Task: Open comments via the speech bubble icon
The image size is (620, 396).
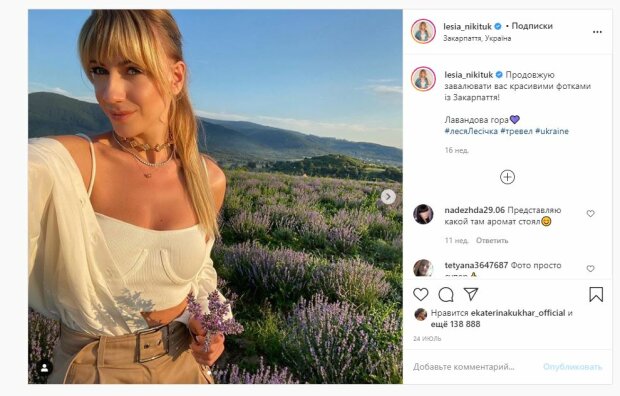Action: coord(446,294)
